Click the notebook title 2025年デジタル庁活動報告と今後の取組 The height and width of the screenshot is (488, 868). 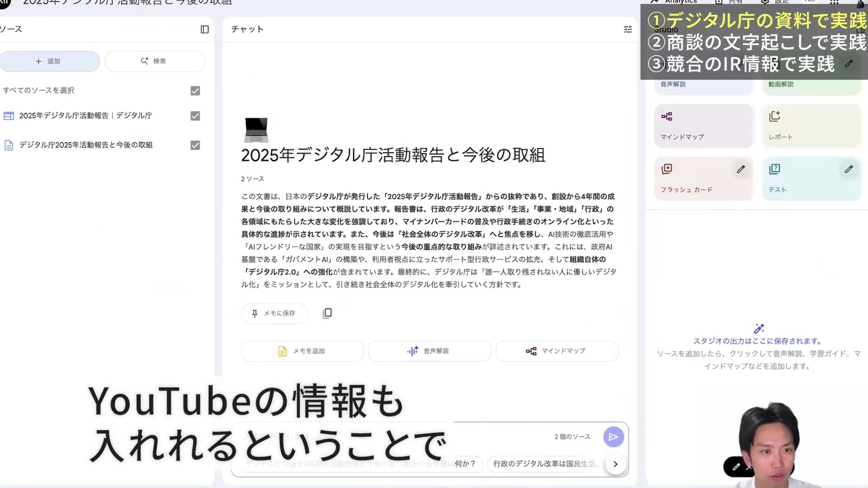click(x=393, y=155)
